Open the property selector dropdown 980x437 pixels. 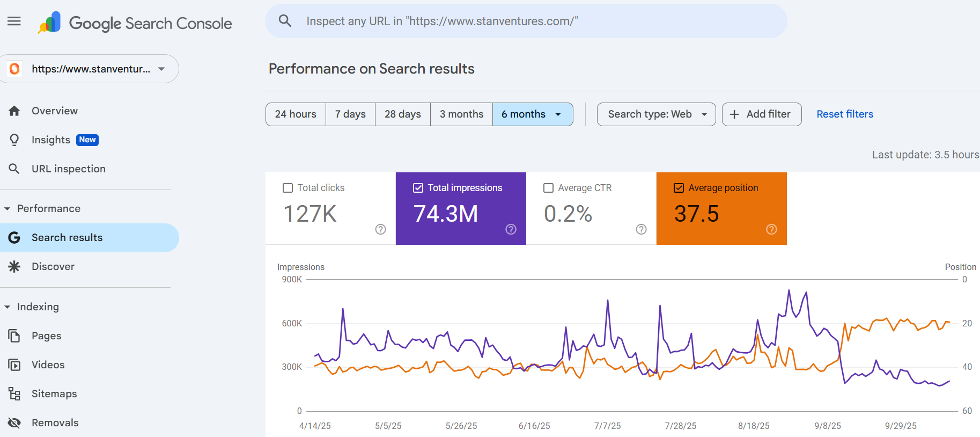[x=90, y=69]
